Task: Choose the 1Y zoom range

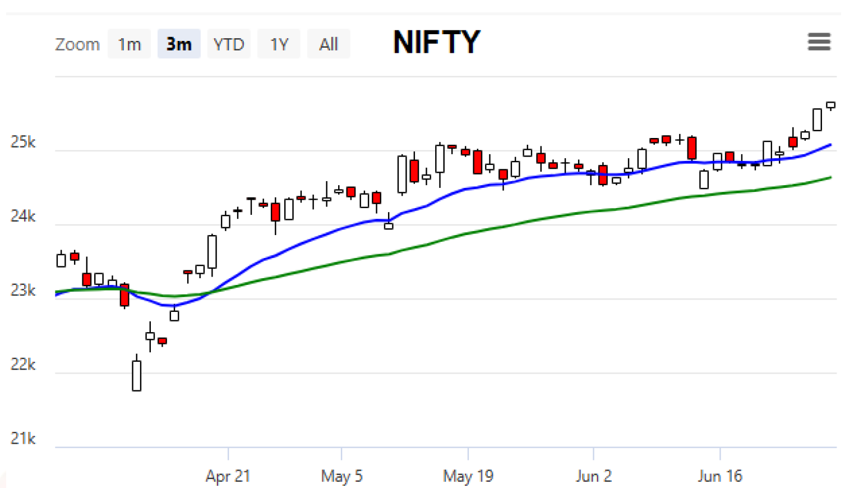Action: [x=279, y=44]
